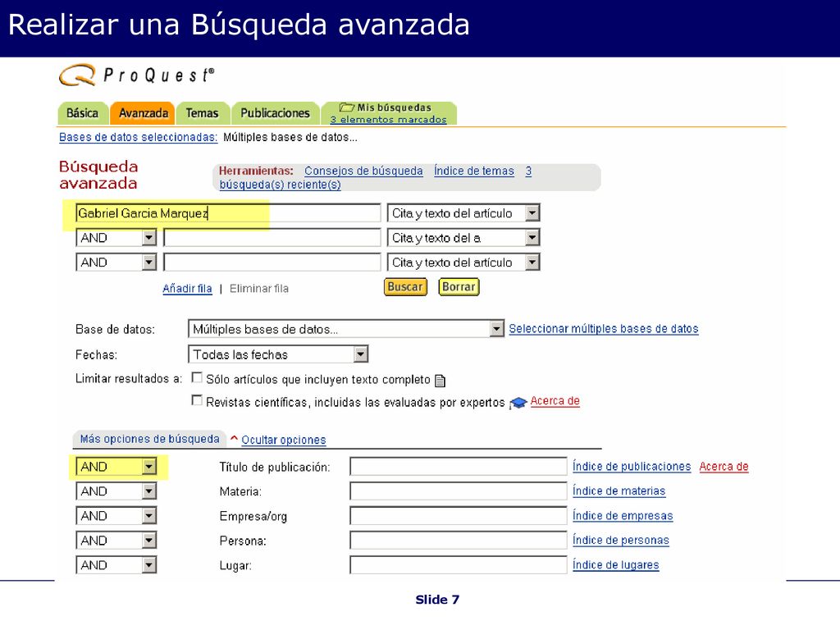Check Sólo artículos que incluyen texto completo
This screenshot has width=840, height=630.
coord(197,377)
